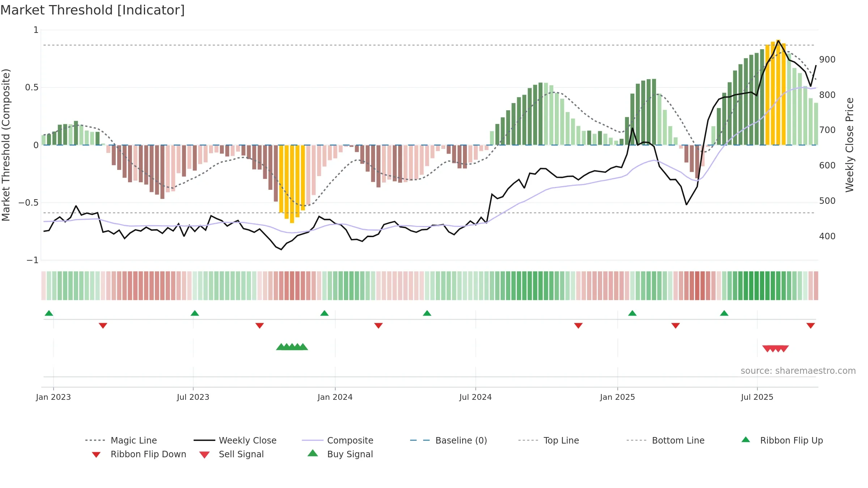Image resolution: width=868 pixels, height=488 pixels.
Task: Click the '0.5' left axis tick label
Action: 32,87
